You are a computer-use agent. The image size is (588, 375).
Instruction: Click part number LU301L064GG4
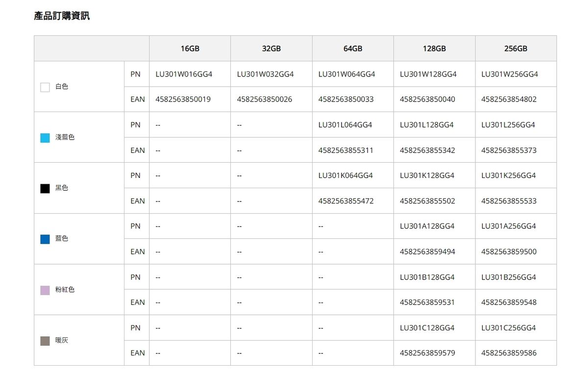(x=345, y=125)
